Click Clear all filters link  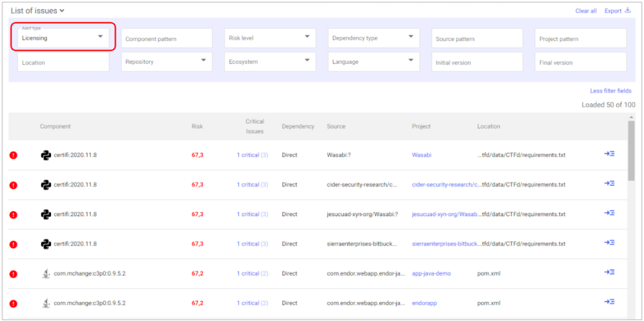pos(586,11)
